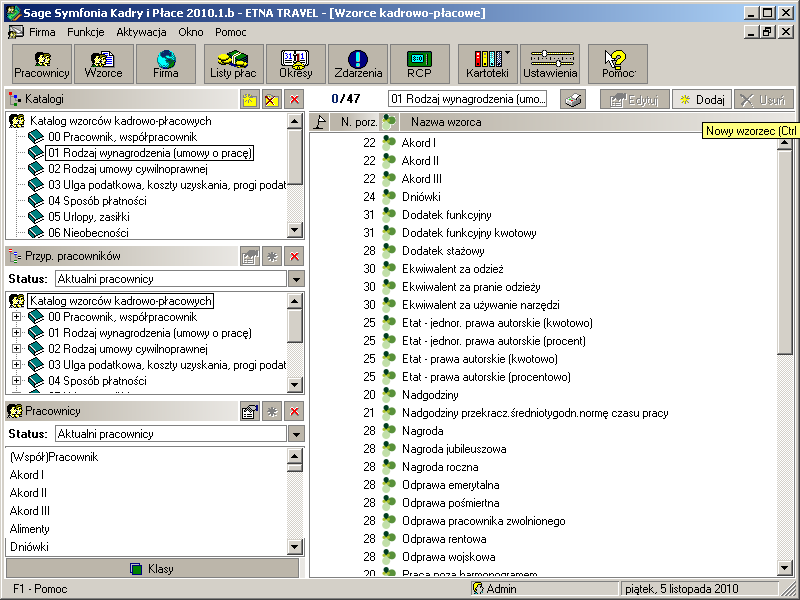Click the print icon beside catalog field
The image size is (800, 600).
coord(573,99)
